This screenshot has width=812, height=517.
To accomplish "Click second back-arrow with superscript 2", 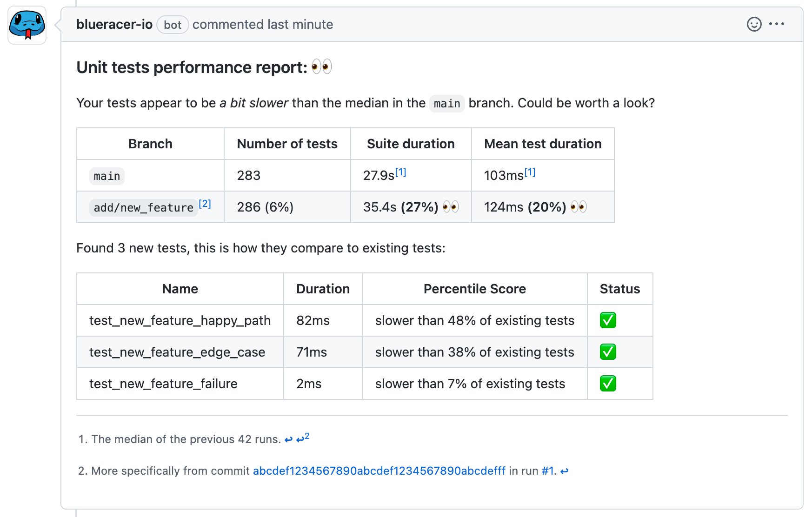I will pos(302,438).
